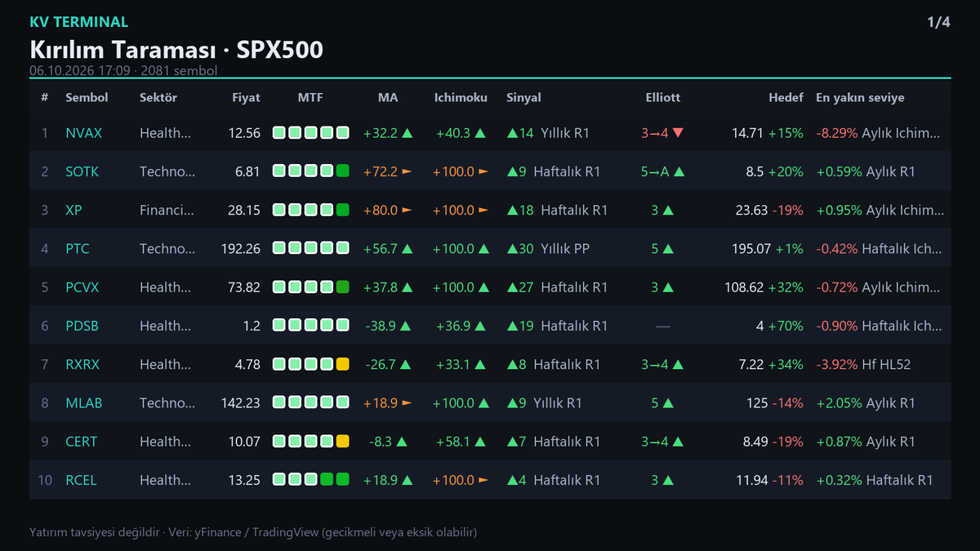
Task: Open the SOTK ticker
Action: pyautogui.click(x=82, y=171)
